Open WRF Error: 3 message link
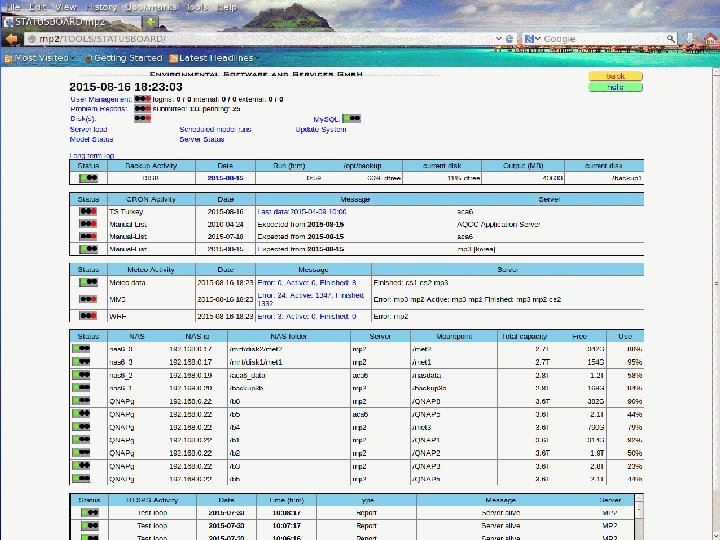Image resolution: width=720 pixels, height=540 pixels. (307, 316)
